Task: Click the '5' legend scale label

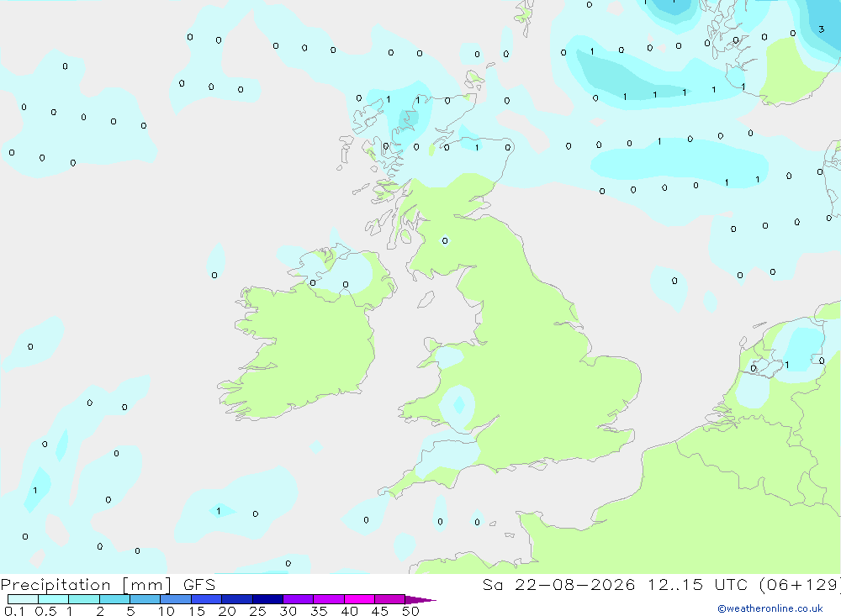Action: pos(130,611)
